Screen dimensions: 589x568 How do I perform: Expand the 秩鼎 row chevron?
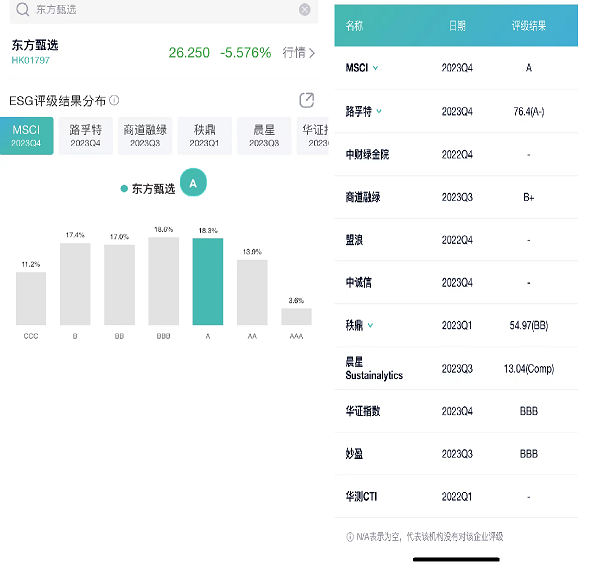tap(370, 325)
